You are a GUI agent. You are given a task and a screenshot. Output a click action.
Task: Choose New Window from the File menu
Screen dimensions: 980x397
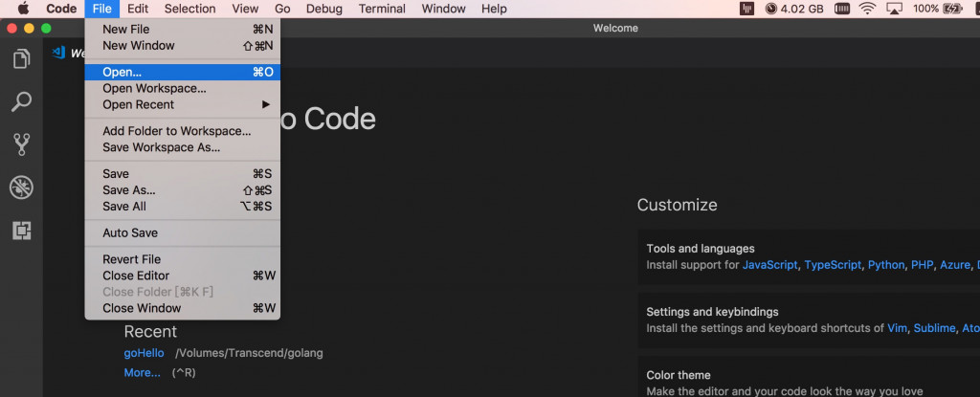pos(183,46)
